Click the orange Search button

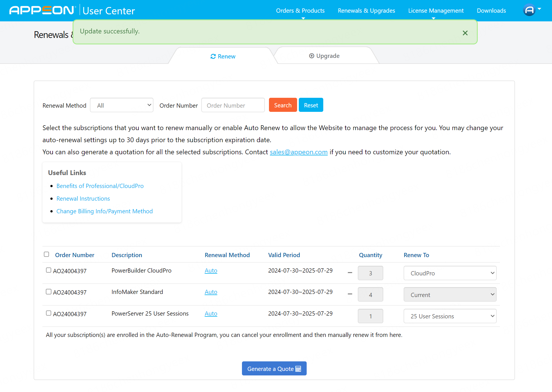click(283, 105)
